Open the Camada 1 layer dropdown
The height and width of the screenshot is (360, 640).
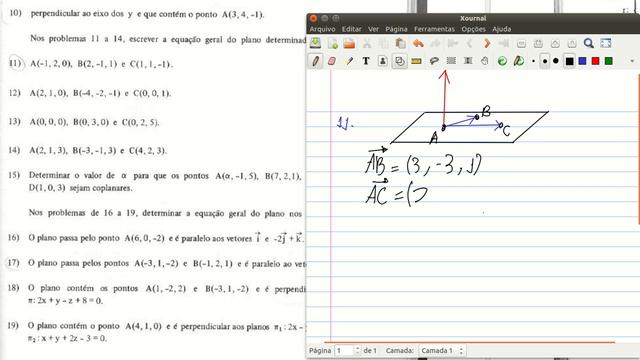pos(442,351)
